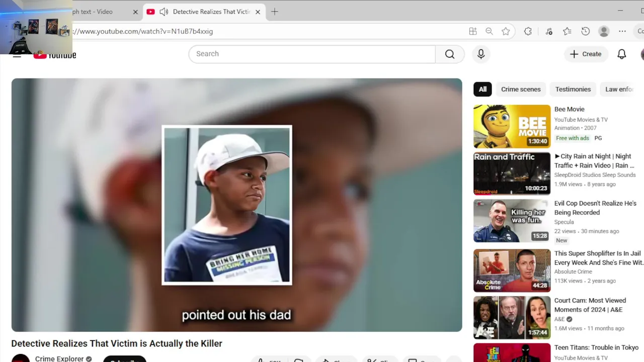The height and width of the screenshot is (362, 644).
Task: Click the 'Bee Movie' title link
Action: (570, 109)
